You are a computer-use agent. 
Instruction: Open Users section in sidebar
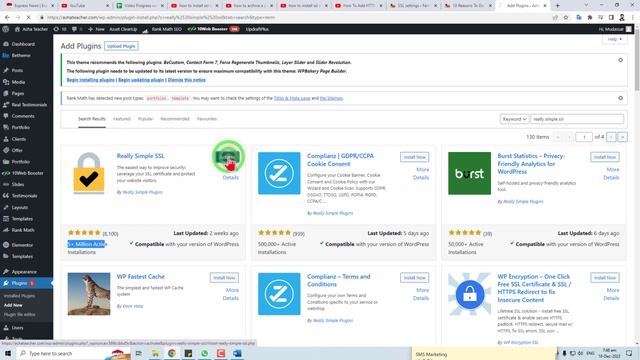coord(18,328)
